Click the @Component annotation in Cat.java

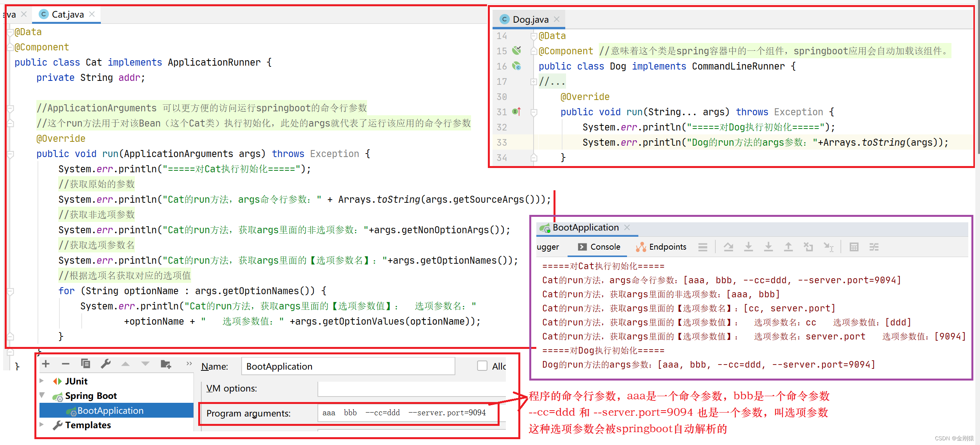click(x=41, y=47)
